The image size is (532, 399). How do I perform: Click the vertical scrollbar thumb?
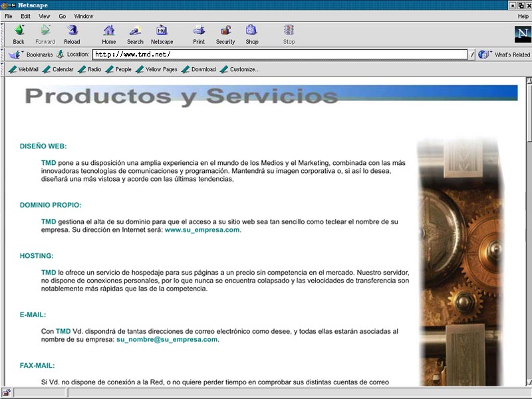tap(529, 113)
